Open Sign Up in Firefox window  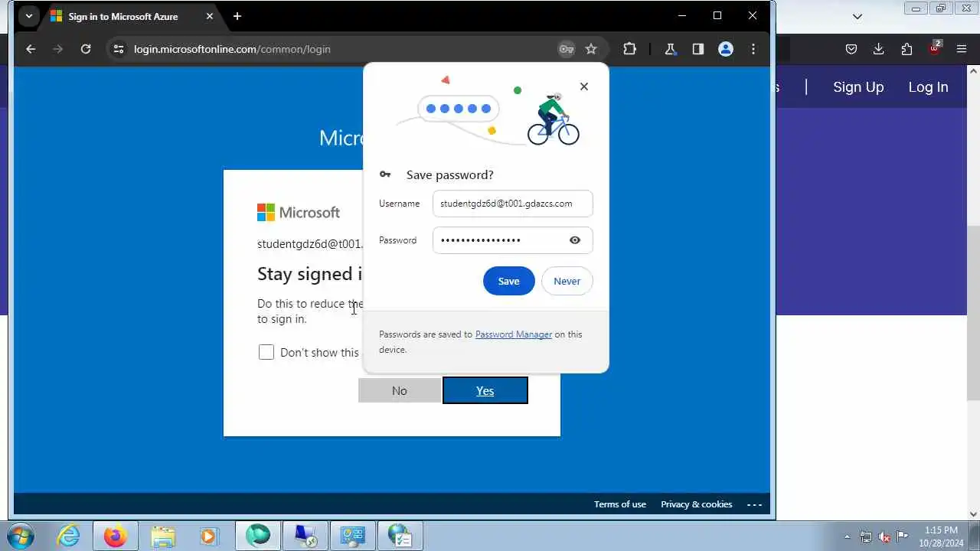[858, 87]
